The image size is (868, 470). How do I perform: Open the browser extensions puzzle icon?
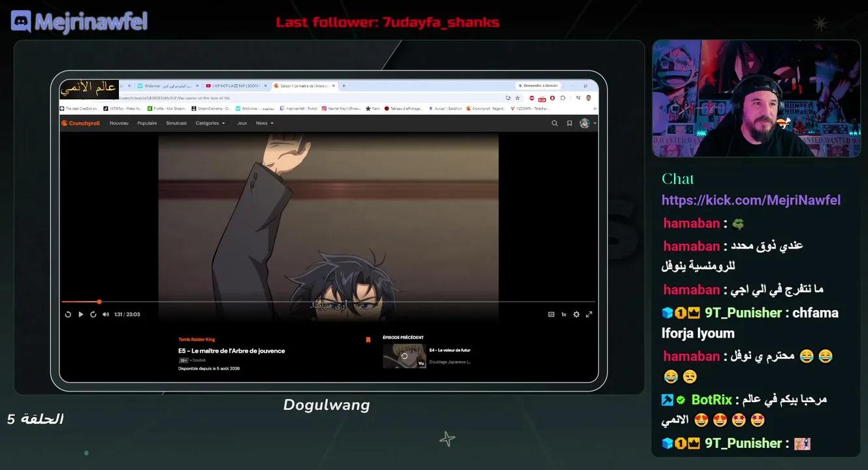(x=562, y=98)
